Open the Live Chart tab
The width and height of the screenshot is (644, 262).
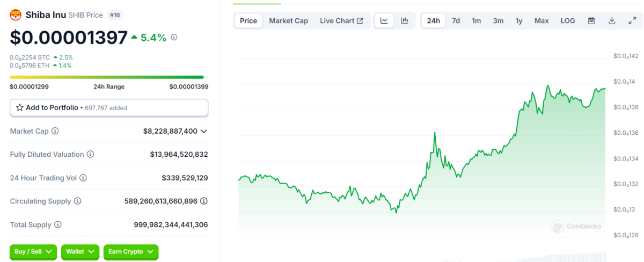pos(341,21)
